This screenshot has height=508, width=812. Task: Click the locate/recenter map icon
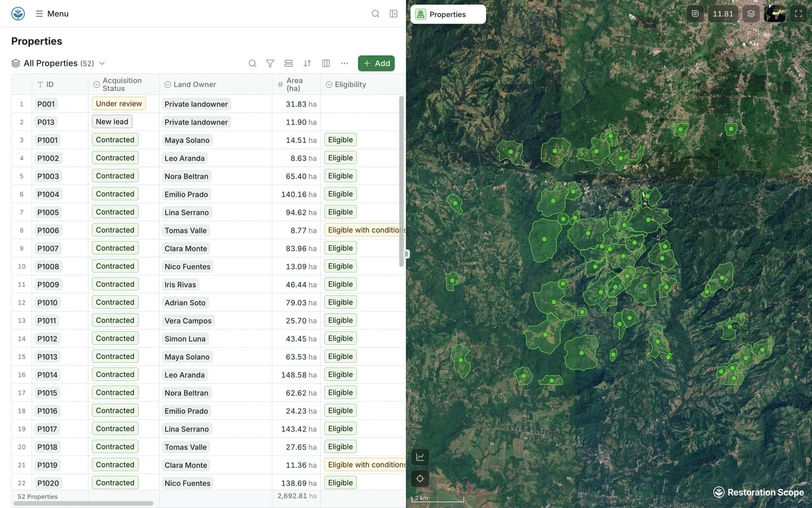420,479
